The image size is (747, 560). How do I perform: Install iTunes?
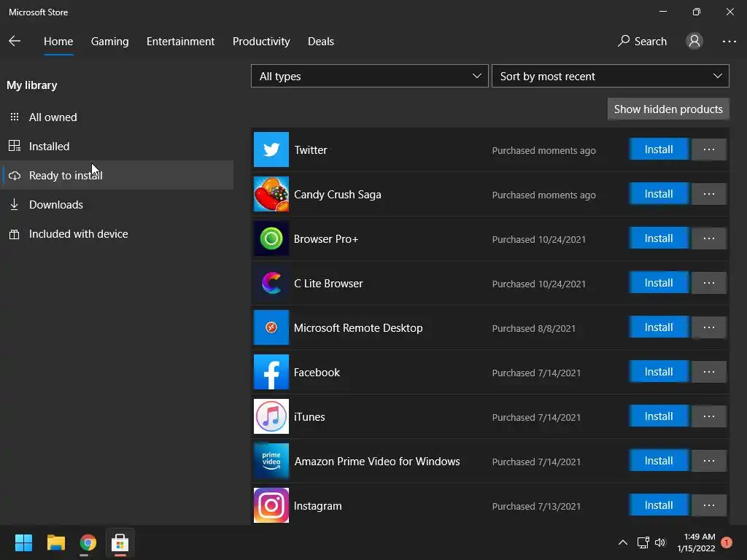(x=659, y=416)
